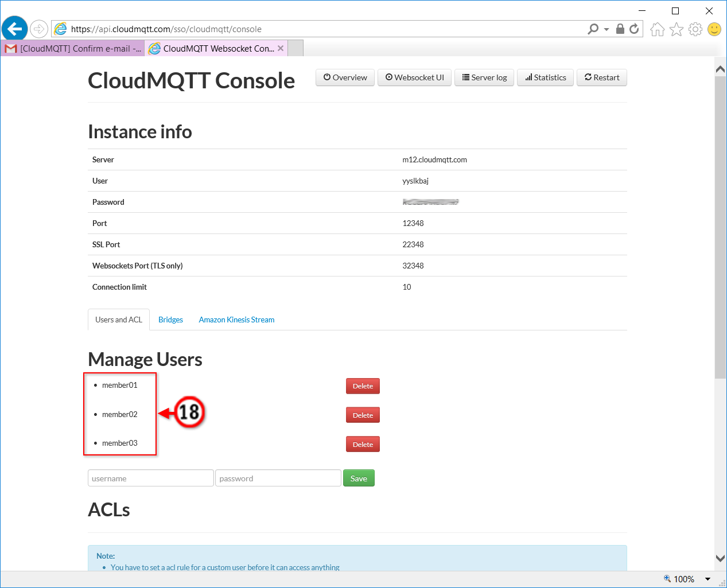Click the user value yyslkbaj
Screen dimensions: 727x588
(415, 181)
